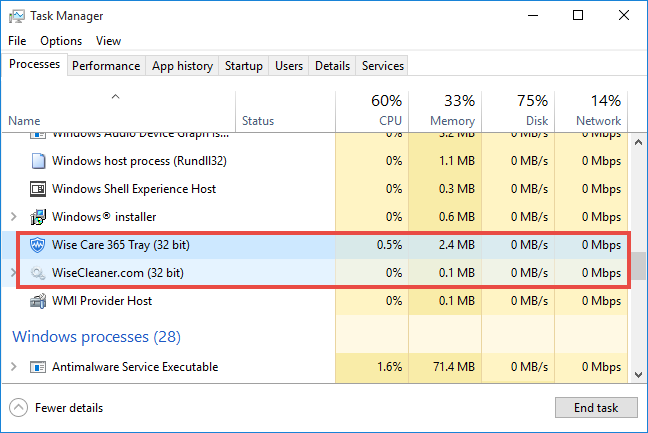Expand the Antimalware Service Executable entry
The width and height of the screenshot is (648, 433).
pos(13,367)
